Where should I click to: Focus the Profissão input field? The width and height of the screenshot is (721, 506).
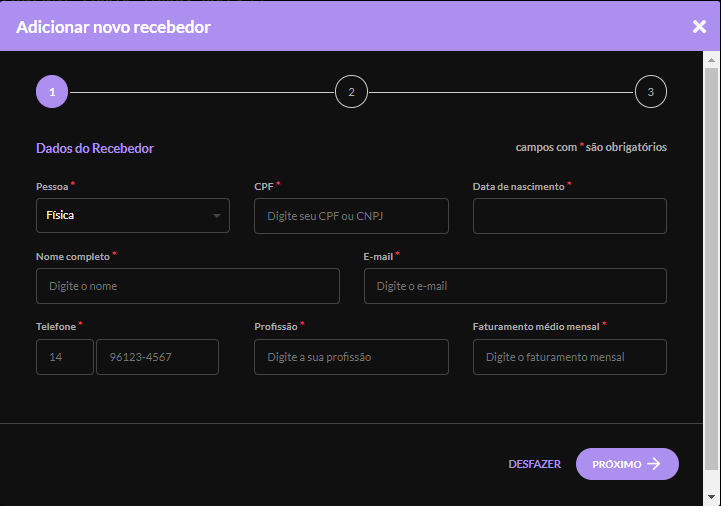click(x=351, y=357)
